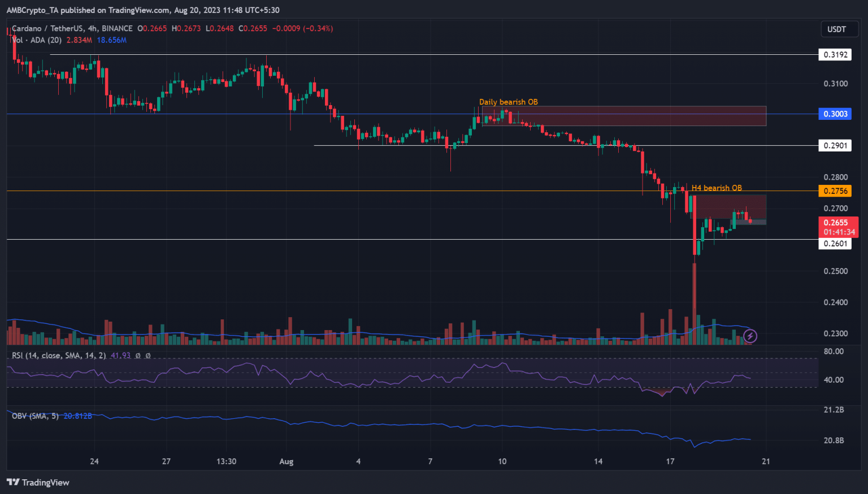This screenshot has width=868, height=494.
Task: Click the second ø icon in the RSI legend
Action: pyautogui.click(x=147, y=356)
